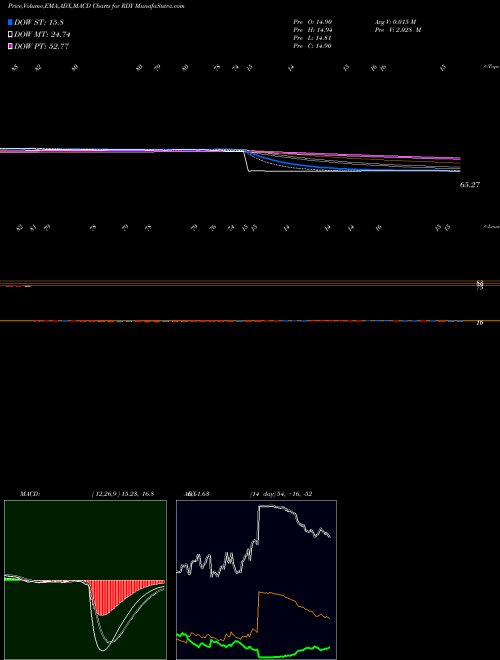Click the 'MACD:' panel label
Screen dimensions: 500x660
coord(30,494)
